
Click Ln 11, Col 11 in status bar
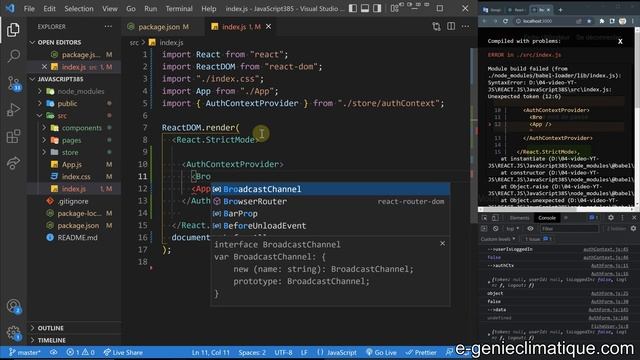tap(211, 352)
